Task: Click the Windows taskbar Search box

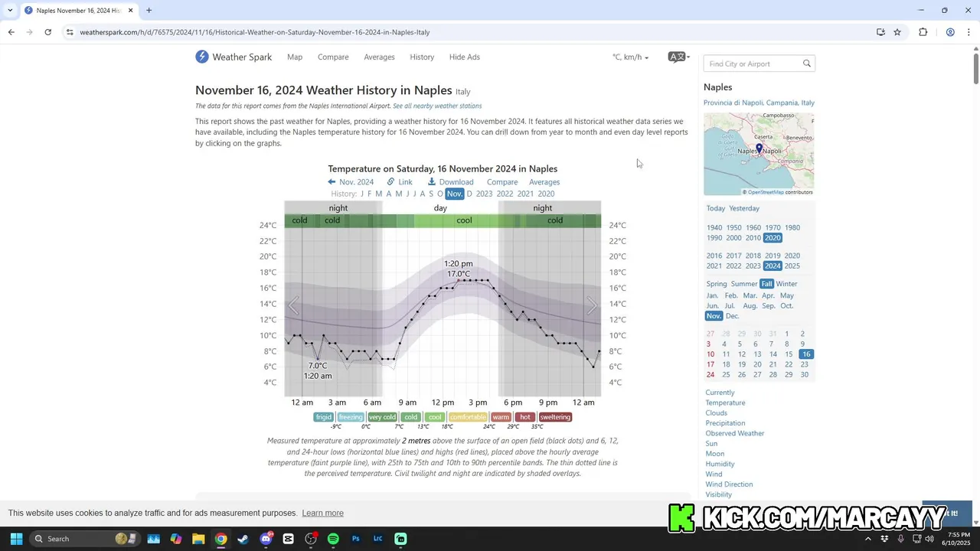Action: 85,539
